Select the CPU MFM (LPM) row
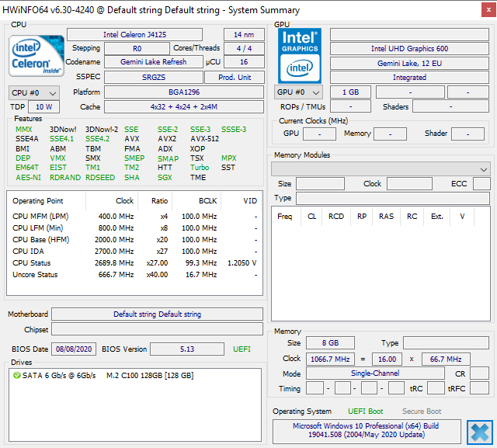 pyautogui.click(x=134, y=217)
